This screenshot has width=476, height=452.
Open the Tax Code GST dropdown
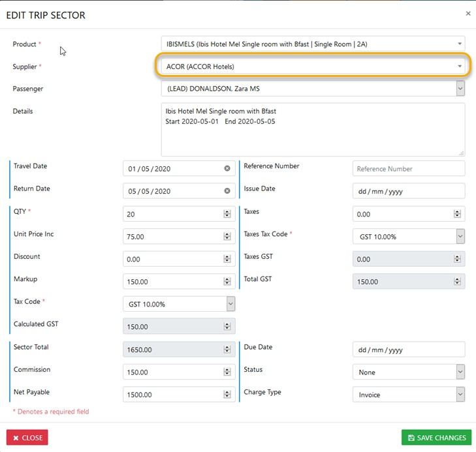(230, 304)
